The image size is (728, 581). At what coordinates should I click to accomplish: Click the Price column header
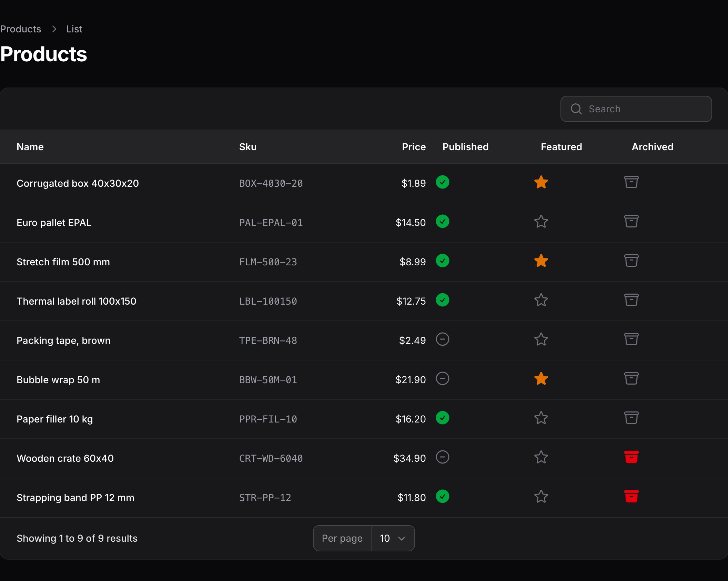[414, 147]
